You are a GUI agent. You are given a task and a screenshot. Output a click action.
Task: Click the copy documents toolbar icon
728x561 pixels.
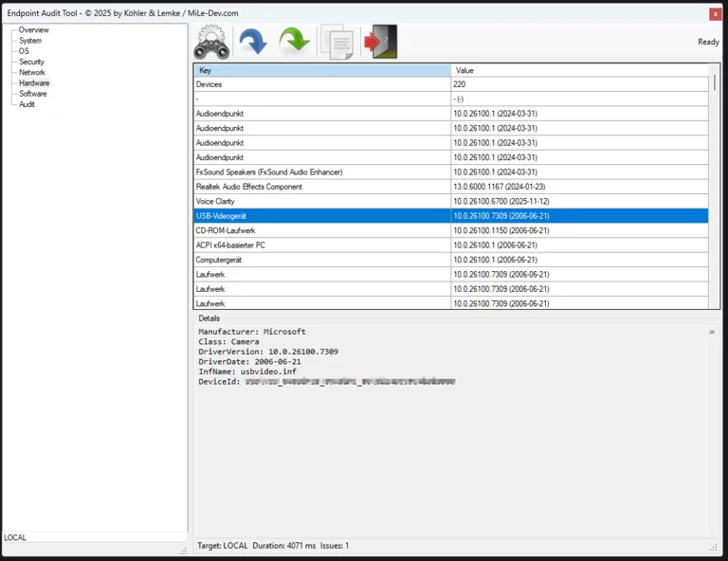pos(337,43)
